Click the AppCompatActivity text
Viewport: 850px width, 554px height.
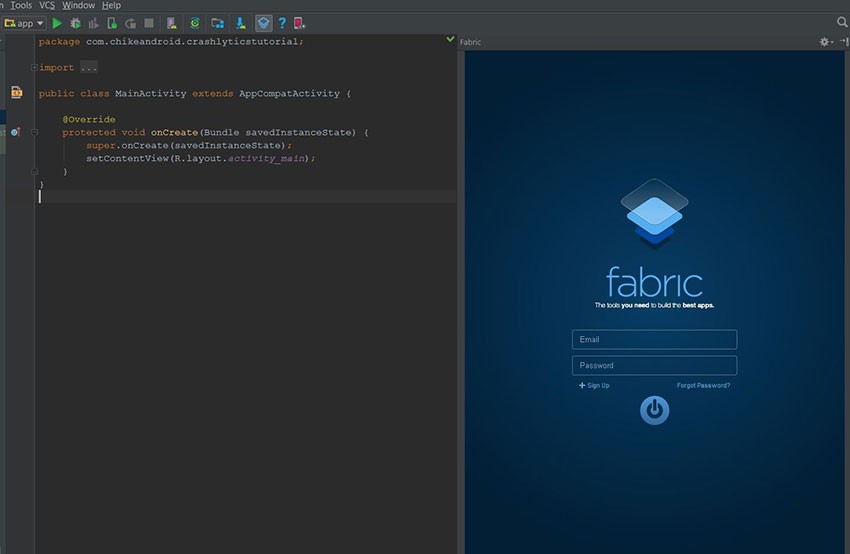[x=289, y=93]
